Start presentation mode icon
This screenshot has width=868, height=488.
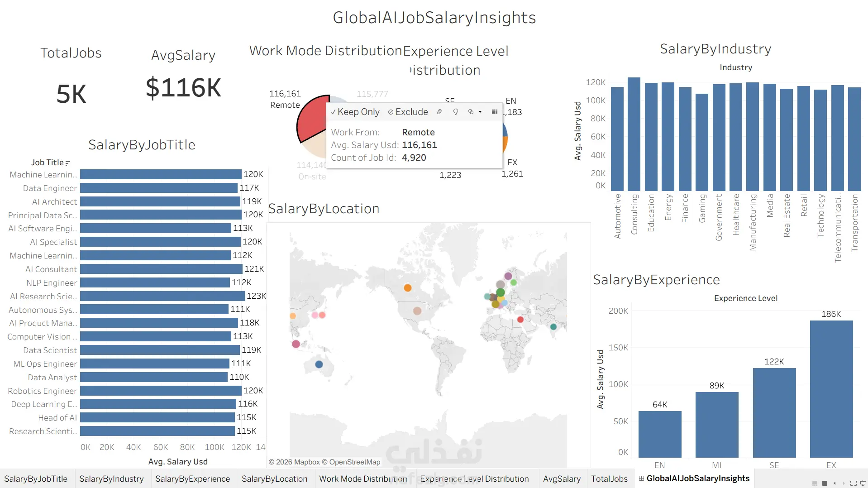click(863, 483)
